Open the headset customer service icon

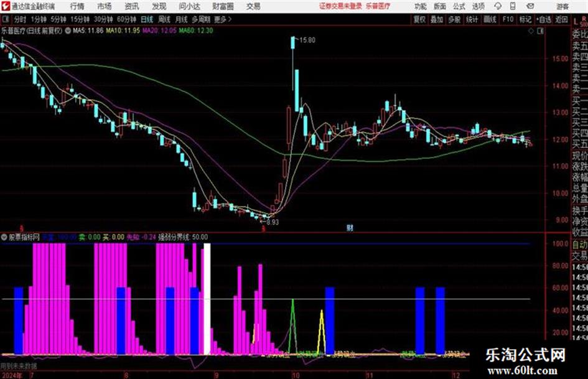[498, 6]
